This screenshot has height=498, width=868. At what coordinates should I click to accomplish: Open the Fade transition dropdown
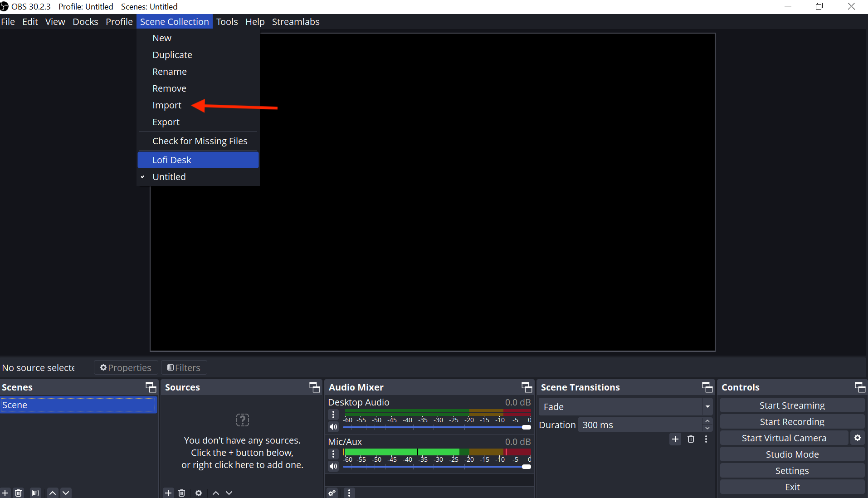click(707, 407)
